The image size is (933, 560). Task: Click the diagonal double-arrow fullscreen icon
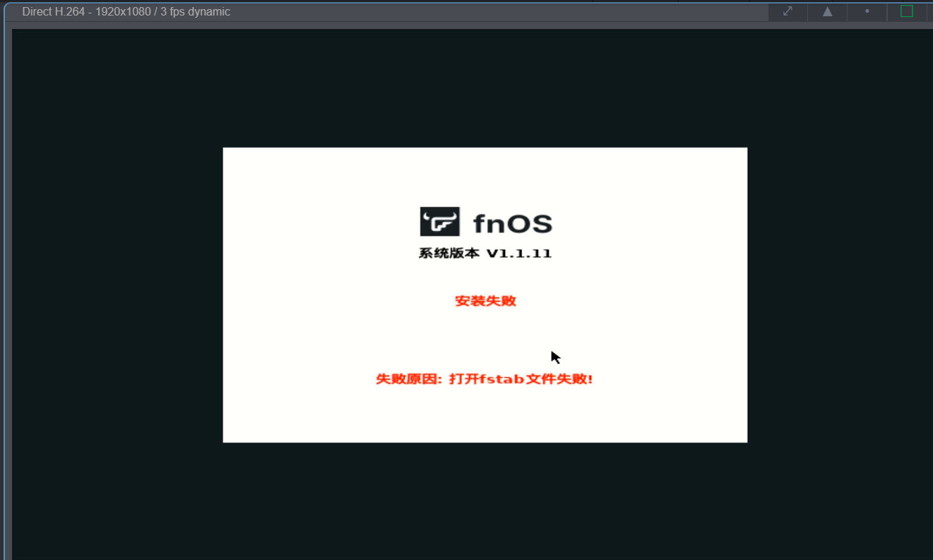(x=788, y=11)
